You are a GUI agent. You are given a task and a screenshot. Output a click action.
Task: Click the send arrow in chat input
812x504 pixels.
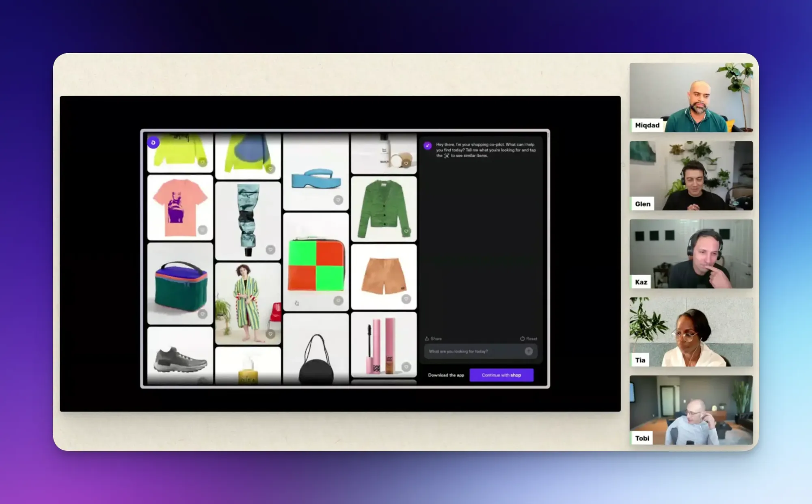click(x=529, y=351)
